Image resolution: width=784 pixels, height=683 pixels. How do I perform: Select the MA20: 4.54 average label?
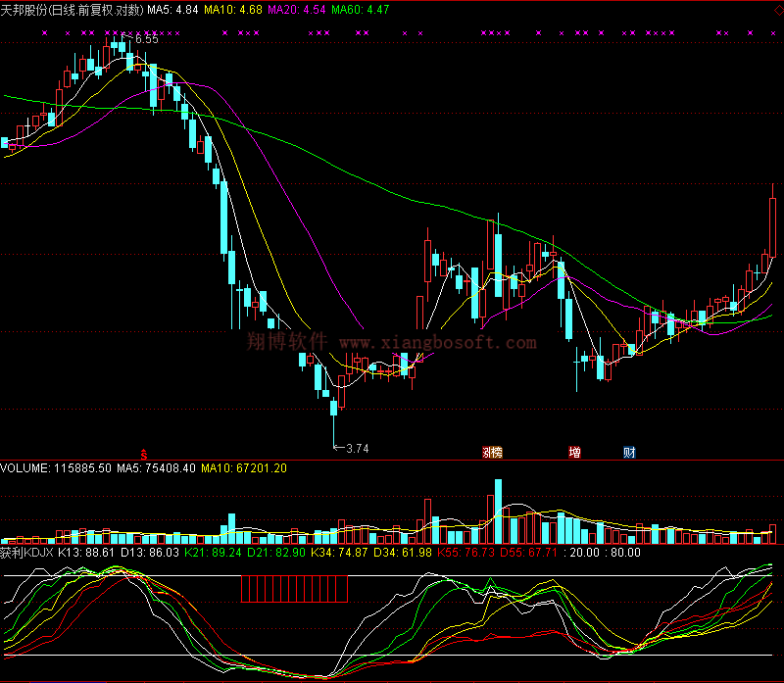[x=297, y=10]
